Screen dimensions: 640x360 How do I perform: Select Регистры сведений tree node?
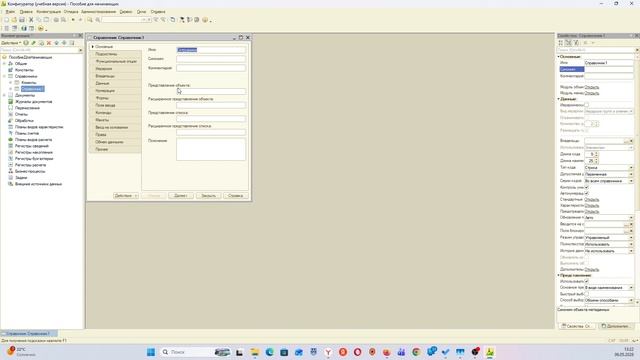click(32, 146)
